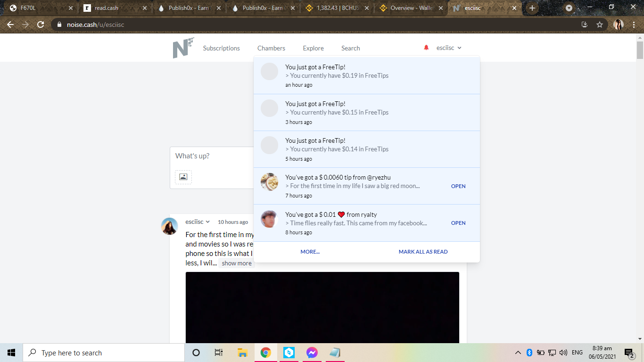644x362 pixels.
Task: Open Task View on the taskbar
Action: coord(219,353)
